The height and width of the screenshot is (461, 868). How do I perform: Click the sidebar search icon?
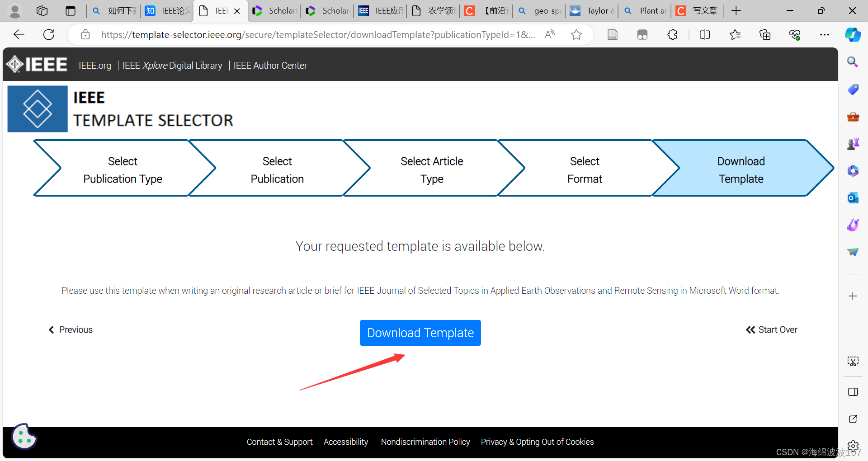point(853,62)
